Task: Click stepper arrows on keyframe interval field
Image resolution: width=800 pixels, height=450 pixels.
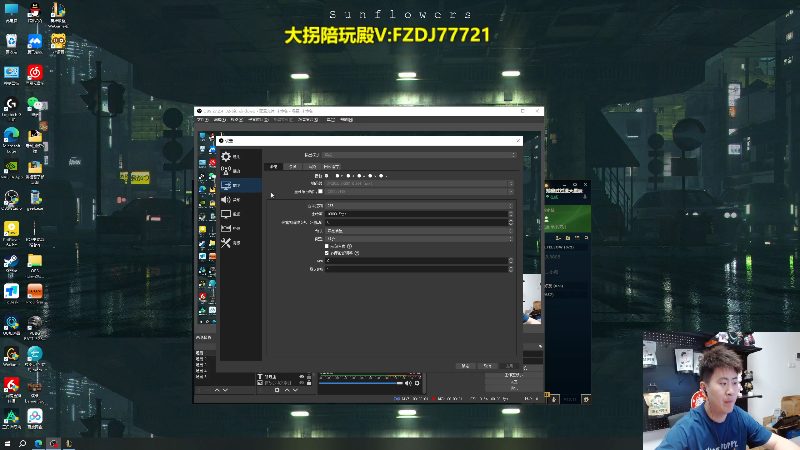Action: tap(511, 222)
